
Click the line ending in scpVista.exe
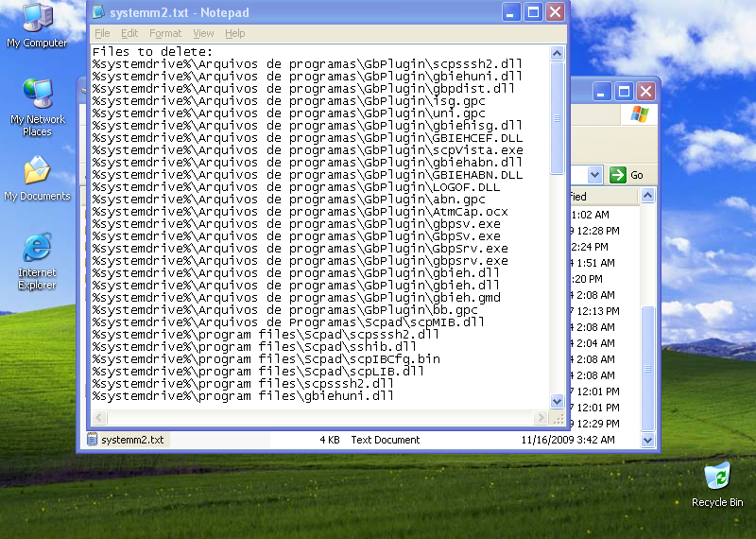[308, 150]
